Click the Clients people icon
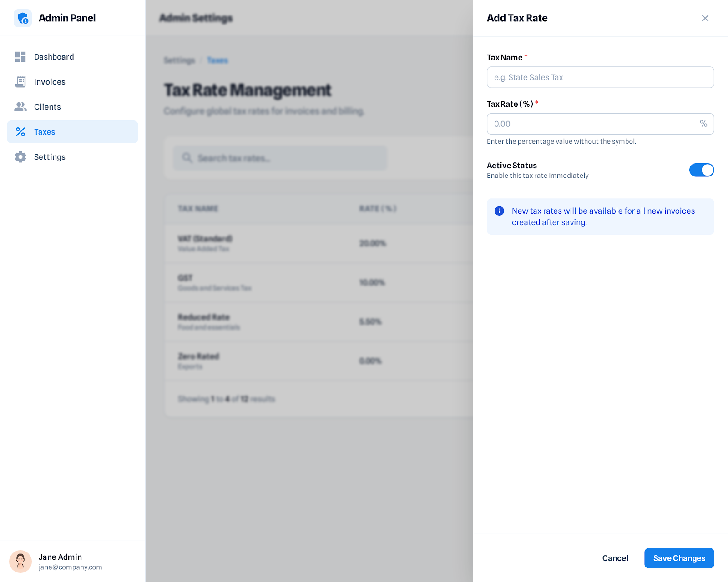The image size is (728, 582). coord(20,107)
